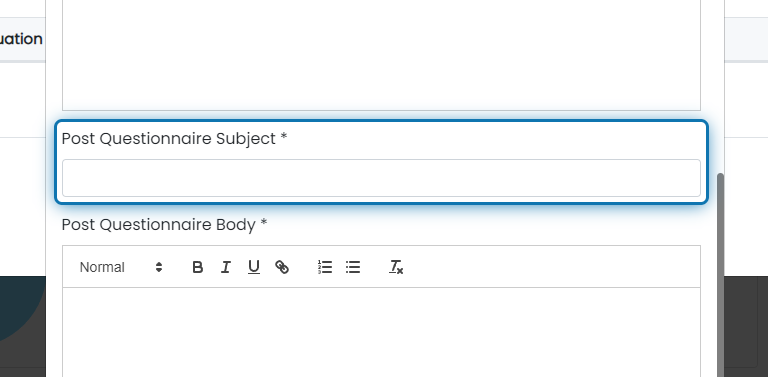Click the Post Questionnaire Body label
Image resolution: width=768 pixels, height=377 pixels.
tap(165, 225)
